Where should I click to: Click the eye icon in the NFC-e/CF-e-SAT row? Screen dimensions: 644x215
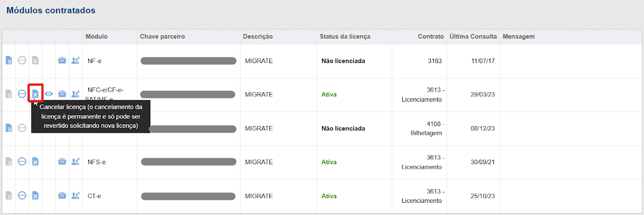[x=49, y=94]
